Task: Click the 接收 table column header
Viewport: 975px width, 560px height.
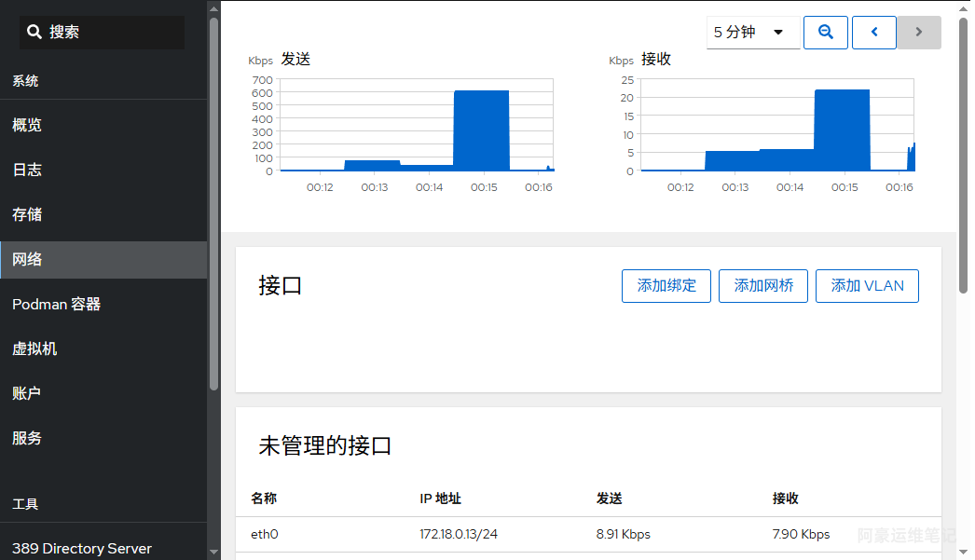Action: click(786, 499)
